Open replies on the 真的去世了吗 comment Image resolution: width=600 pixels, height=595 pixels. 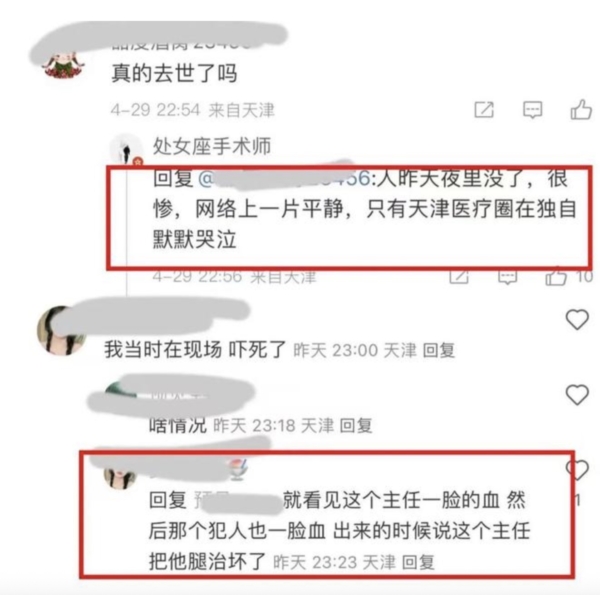point(532,110)
